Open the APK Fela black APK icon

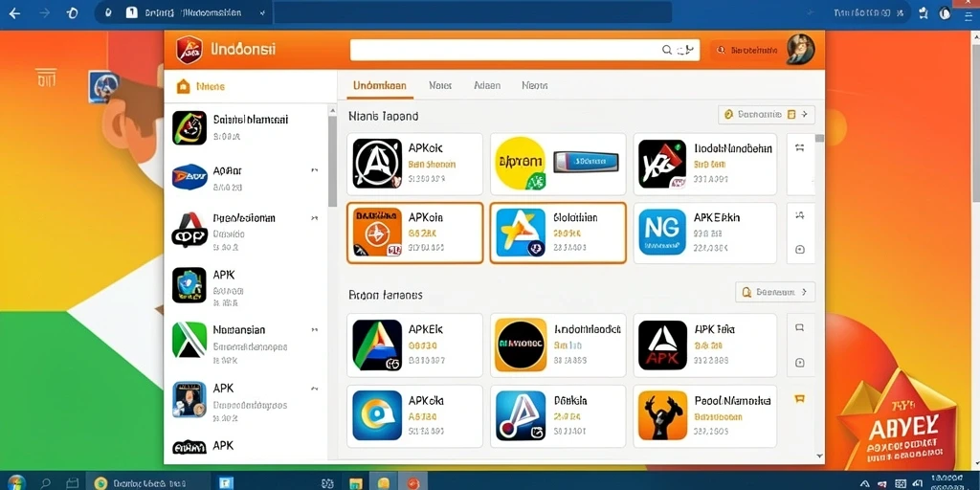pyautogui.click(x=662, y=345)
